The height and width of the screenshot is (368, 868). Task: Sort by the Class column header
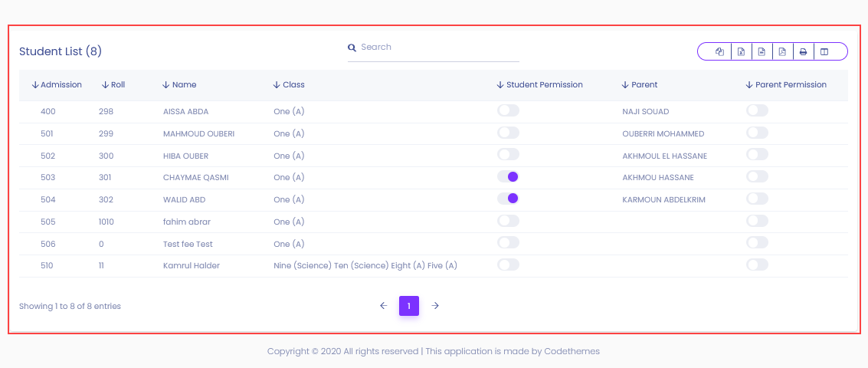pos(288,85)
